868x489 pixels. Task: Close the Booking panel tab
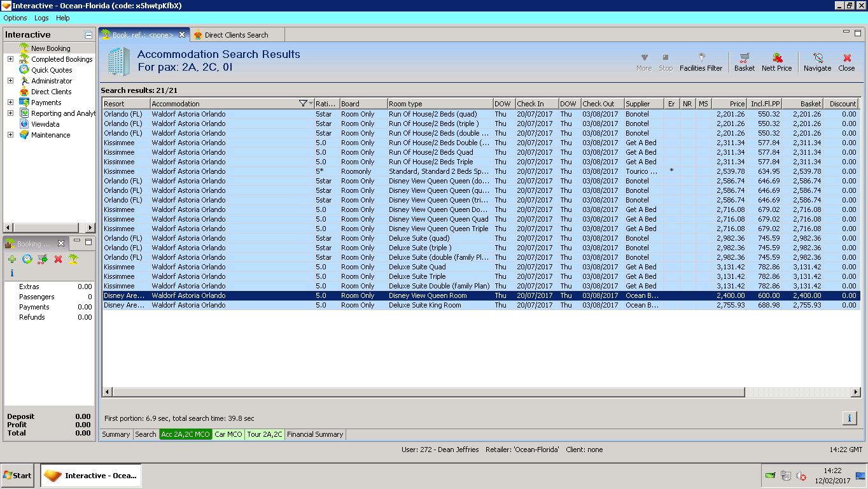(x=61, y=243)
